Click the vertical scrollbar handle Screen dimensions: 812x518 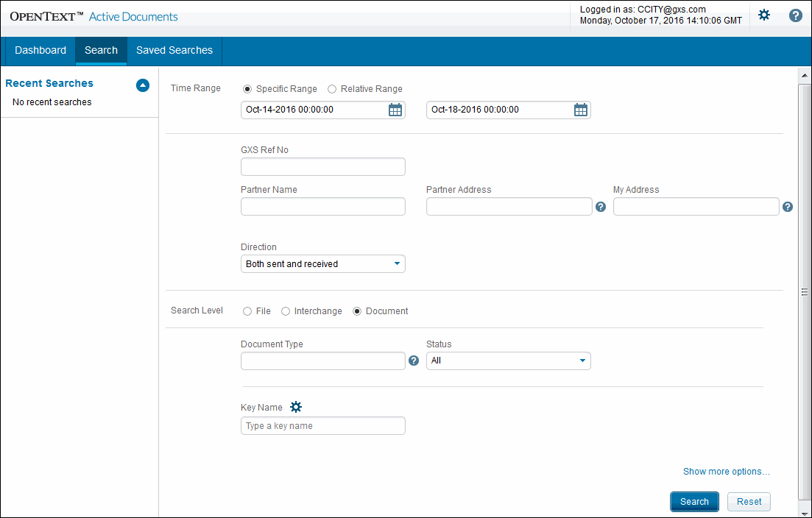pyautogui.click(x=804, y=292)
